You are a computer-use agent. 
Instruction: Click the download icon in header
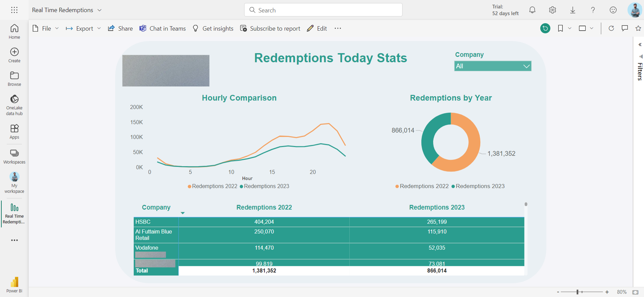[573, 10]
